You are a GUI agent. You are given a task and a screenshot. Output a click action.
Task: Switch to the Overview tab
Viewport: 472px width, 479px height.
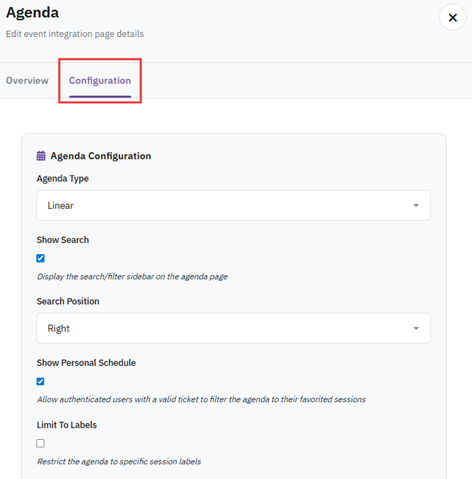point(27,81)
